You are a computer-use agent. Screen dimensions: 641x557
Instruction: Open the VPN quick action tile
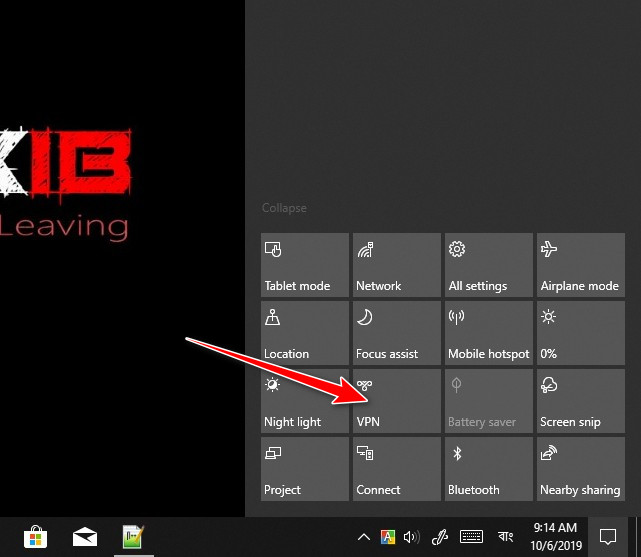(x=397, y=401)
